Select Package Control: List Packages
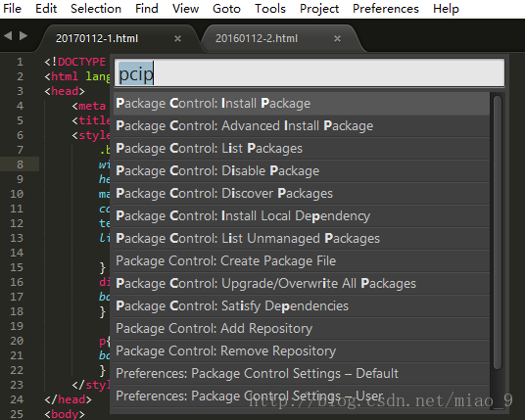 click(302, 148)
